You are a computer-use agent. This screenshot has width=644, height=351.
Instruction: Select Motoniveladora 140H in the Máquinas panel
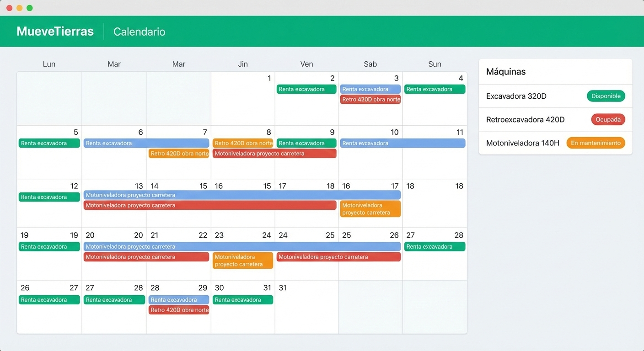click(522, 143)
